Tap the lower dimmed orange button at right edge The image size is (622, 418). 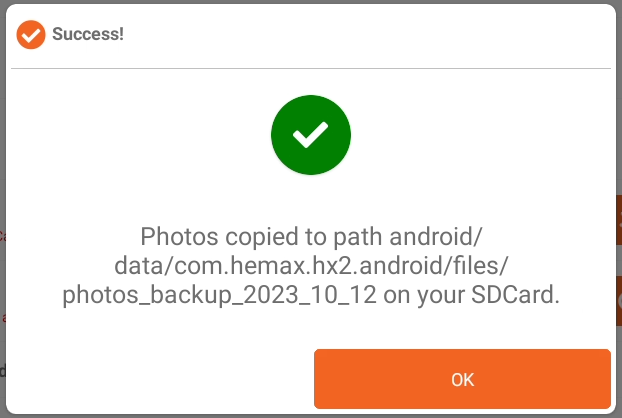(619, 301)
